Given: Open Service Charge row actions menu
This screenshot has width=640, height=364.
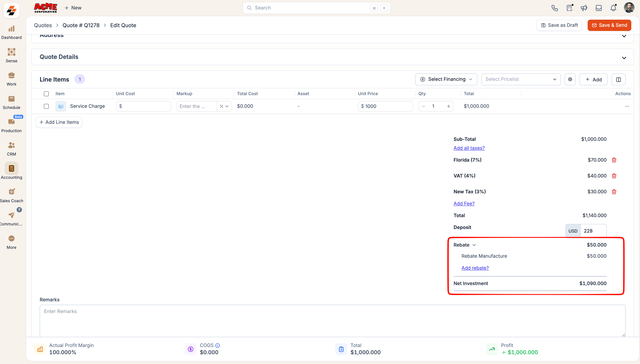Looking at the screenshot, I should pos(627,106).
